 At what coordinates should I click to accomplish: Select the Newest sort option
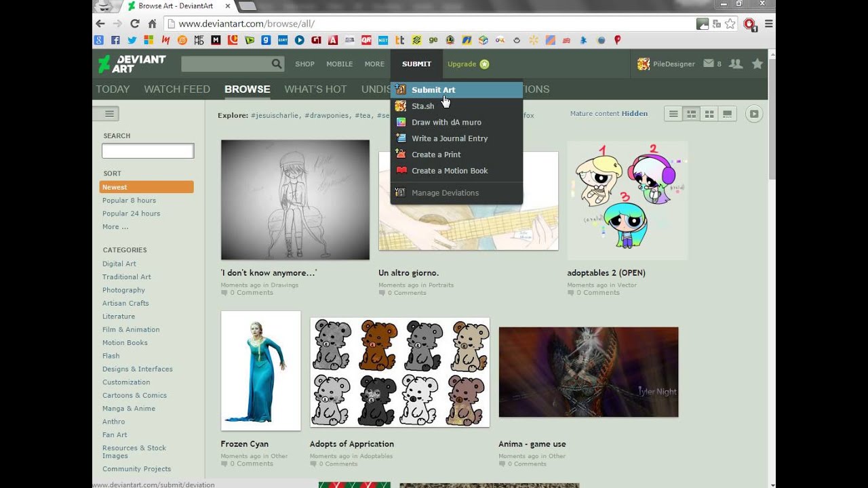(x=146, y=187)
